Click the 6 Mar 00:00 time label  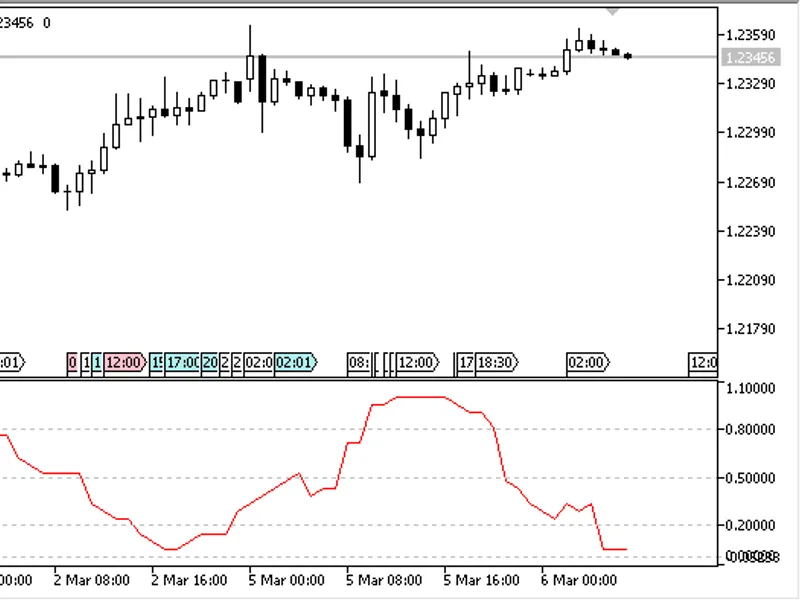[579, 581]
